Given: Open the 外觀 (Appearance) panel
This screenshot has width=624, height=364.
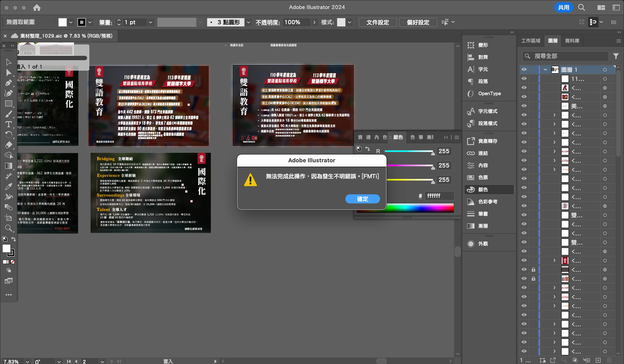Looking at the screenshot, I should (x=483, y=244).
